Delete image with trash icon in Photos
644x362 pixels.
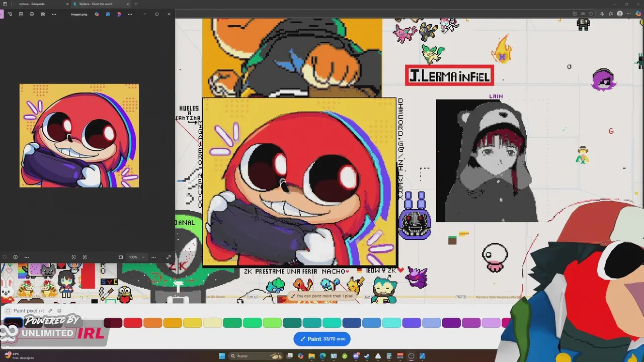pyautogui.click(x=21, y=14)
